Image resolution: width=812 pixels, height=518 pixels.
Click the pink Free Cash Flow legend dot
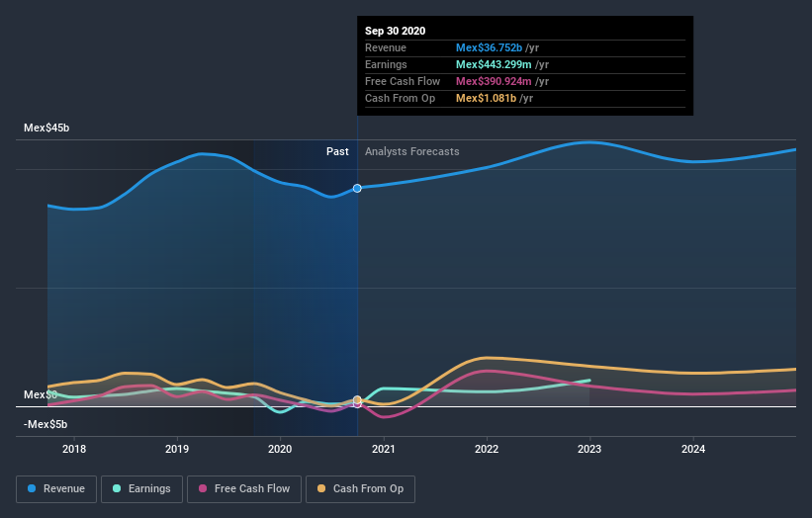point(203,488)
